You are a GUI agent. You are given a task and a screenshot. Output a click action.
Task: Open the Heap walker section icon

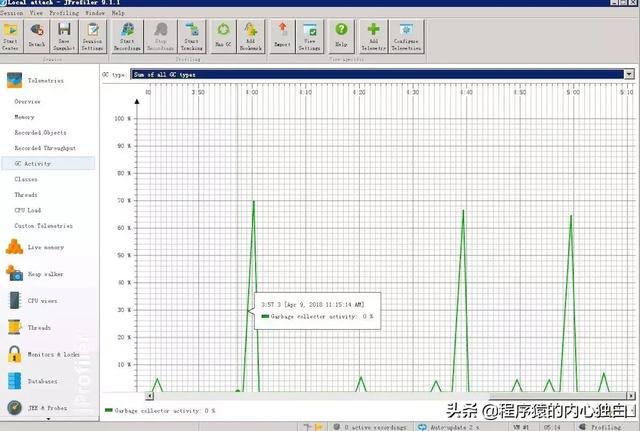click(x=14, y=273)
